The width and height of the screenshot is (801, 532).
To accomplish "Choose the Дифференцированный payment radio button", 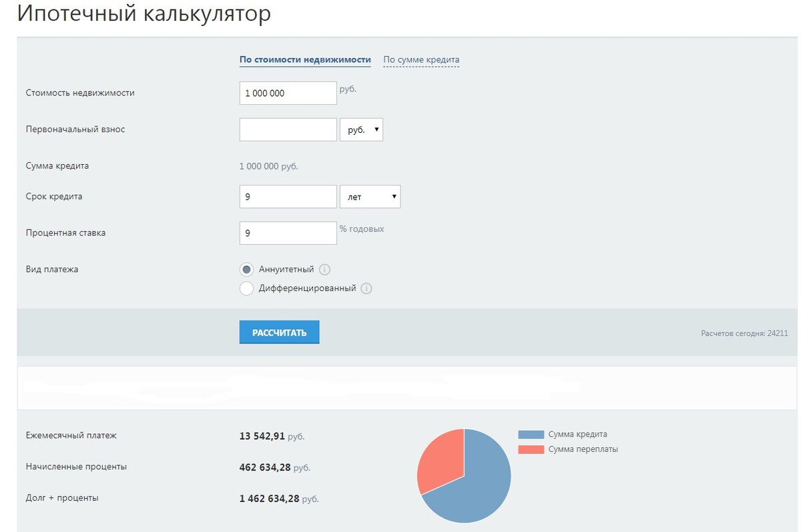I will tap(246, 288).
